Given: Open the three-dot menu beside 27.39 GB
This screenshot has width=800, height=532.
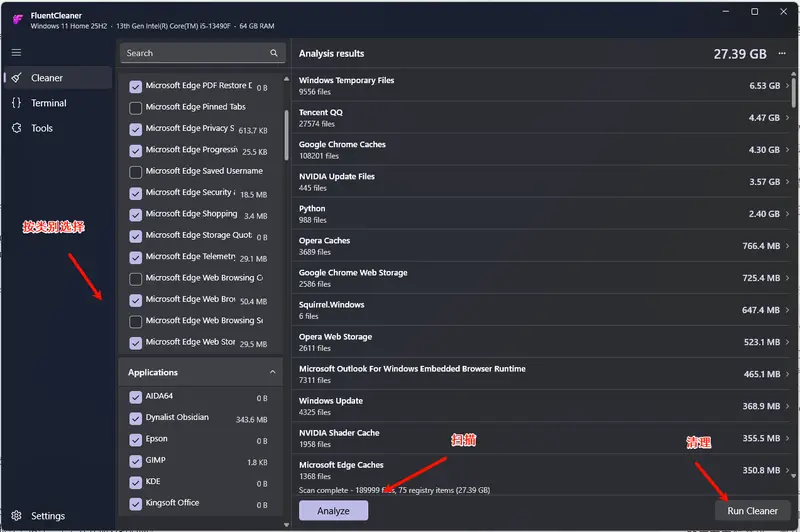Looking at the screenshot, I should click(782, 54).
